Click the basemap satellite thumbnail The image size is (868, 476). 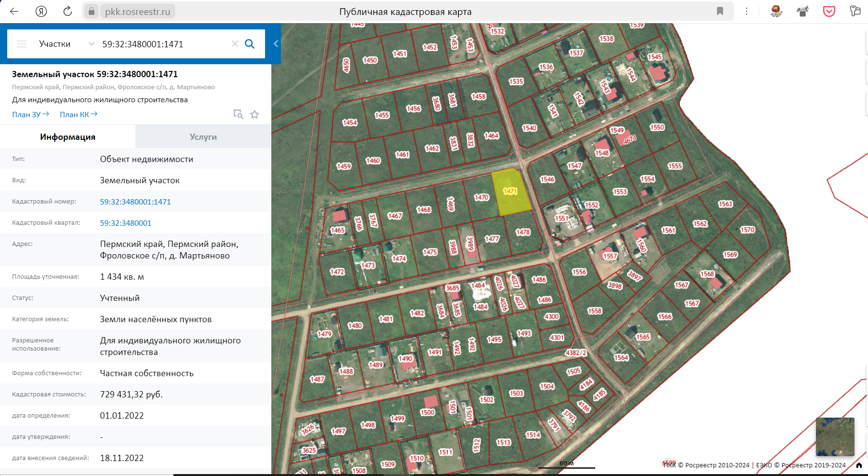pyautogui.click(x=835, y=437)
